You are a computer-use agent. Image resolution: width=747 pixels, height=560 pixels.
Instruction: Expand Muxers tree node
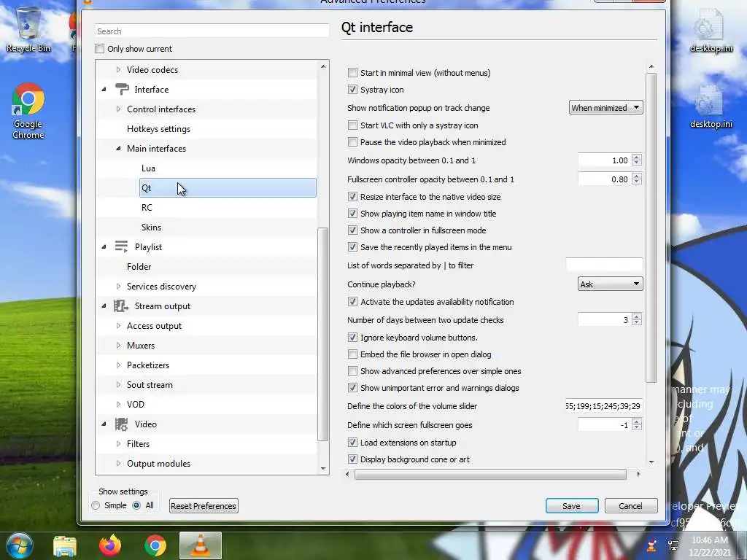coord(118,345)
